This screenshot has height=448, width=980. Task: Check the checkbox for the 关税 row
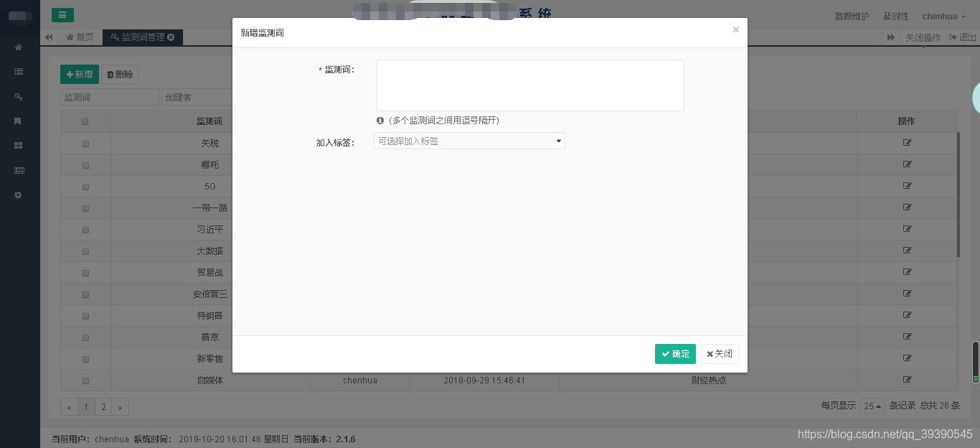(x=85, y=143)
